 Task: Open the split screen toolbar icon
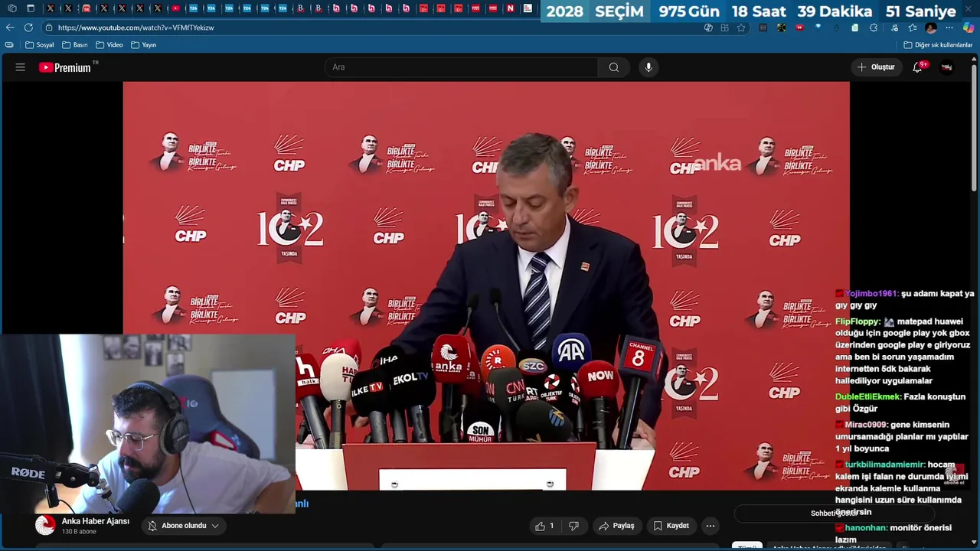[x=724, y=28]
